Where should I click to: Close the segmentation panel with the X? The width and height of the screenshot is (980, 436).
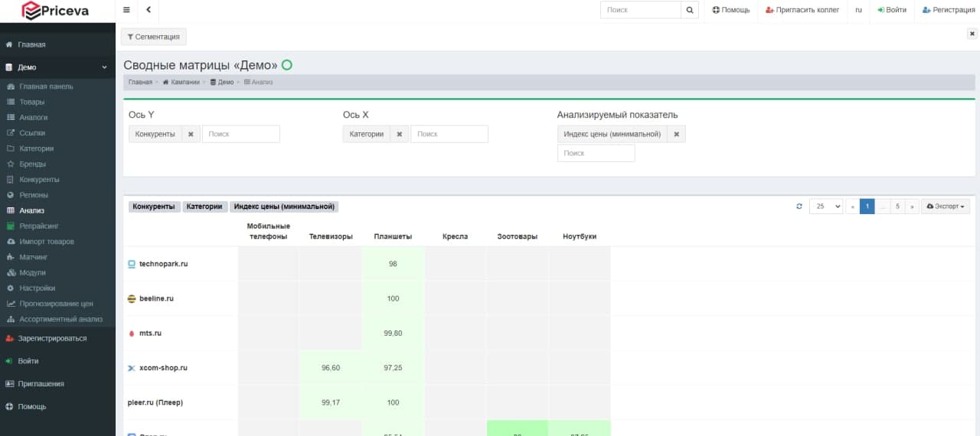[x=972, y=34]
